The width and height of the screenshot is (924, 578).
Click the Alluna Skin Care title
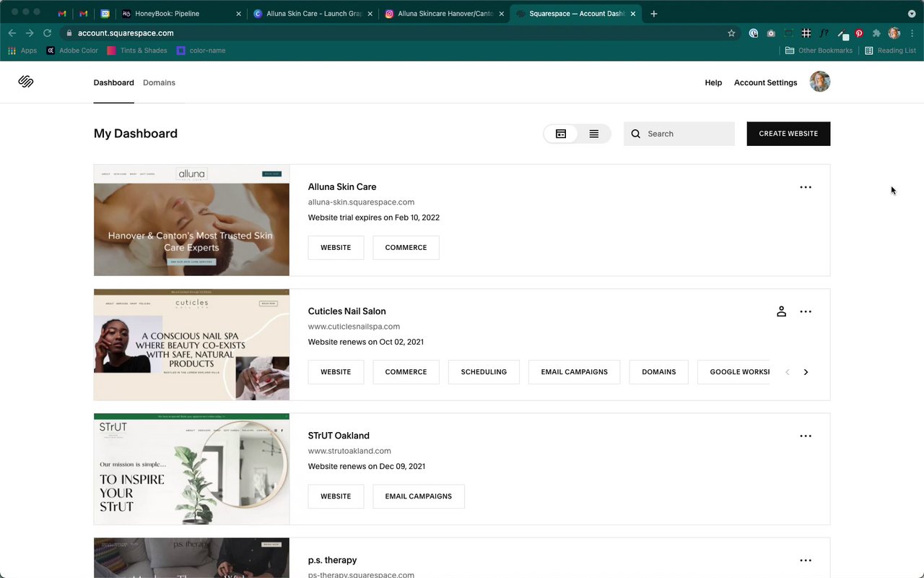342,187
